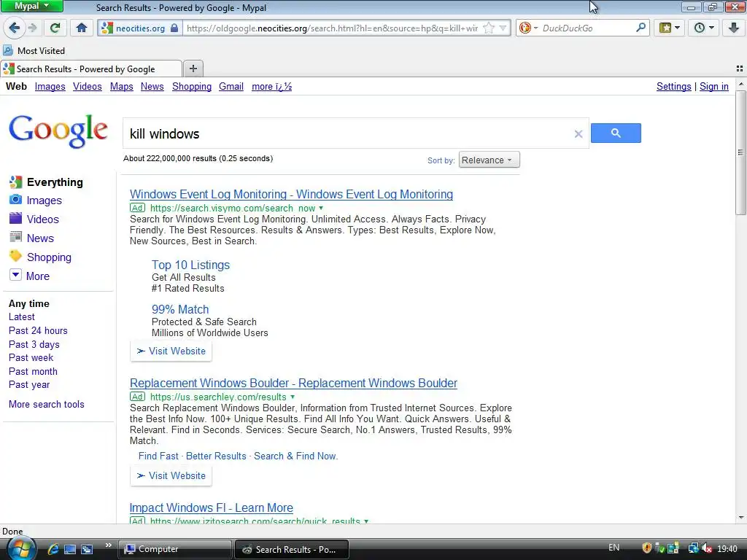This screenshot has width=747, height=560.
Task: Click the EN language indicator in taskbar
Action: point(614,548)
